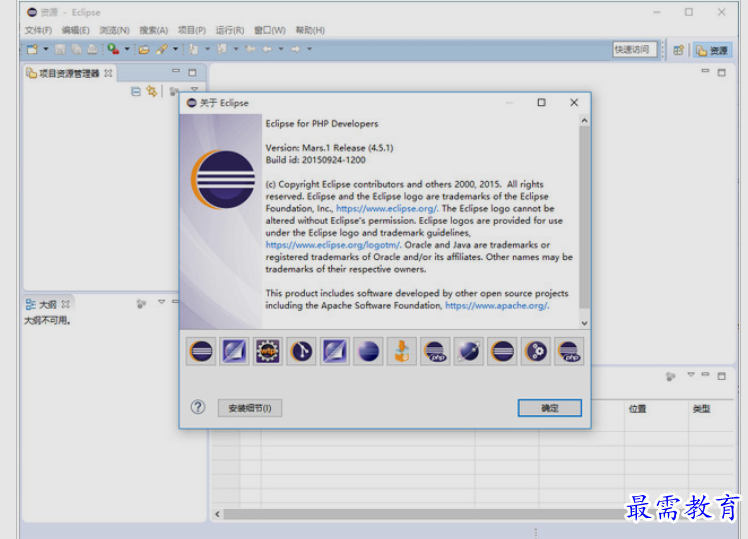Open the 搜索(A) menu
The width and height of the screenshot is (748, 539).
154,31
